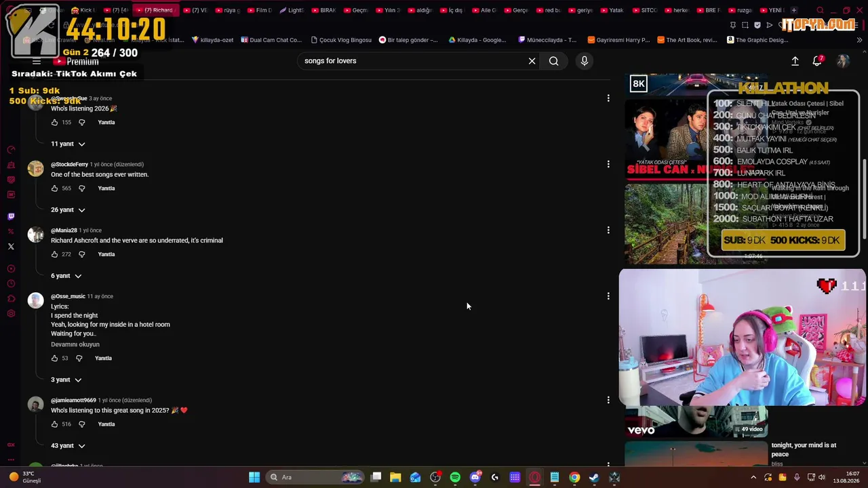Click the magnifier search button on YouTube
Screen dimensions: 868x488
(x=554, y=61)
